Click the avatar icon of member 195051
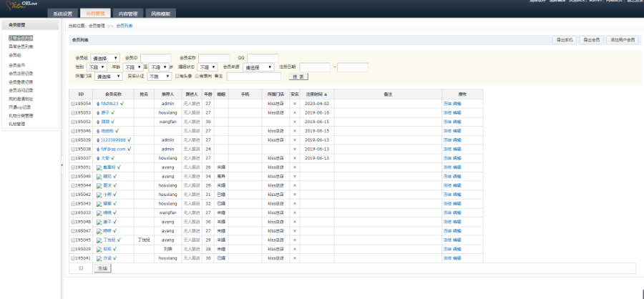The width and height of the screenshot is (644, 299). [x=99, y=167]
